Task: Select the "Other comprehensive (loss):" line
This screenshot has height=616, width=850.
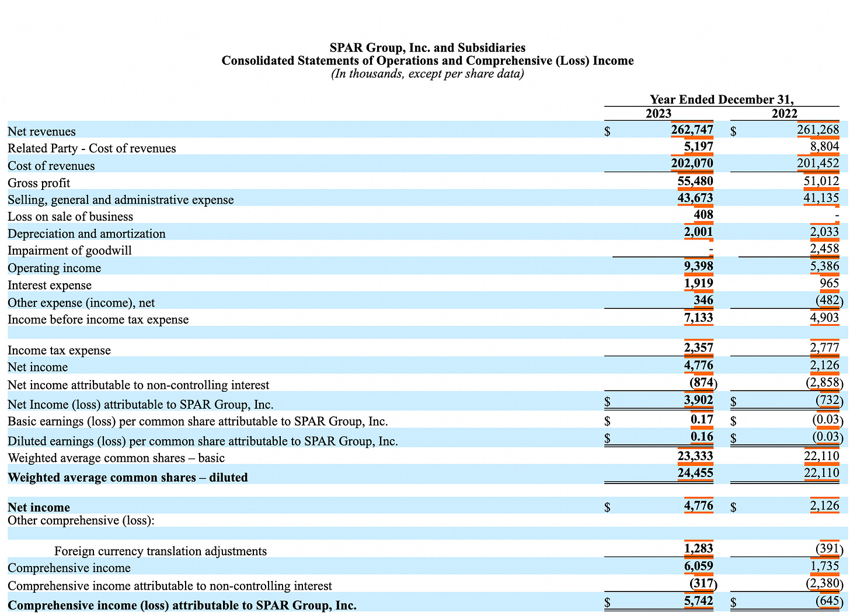Action: click(81, 520)
